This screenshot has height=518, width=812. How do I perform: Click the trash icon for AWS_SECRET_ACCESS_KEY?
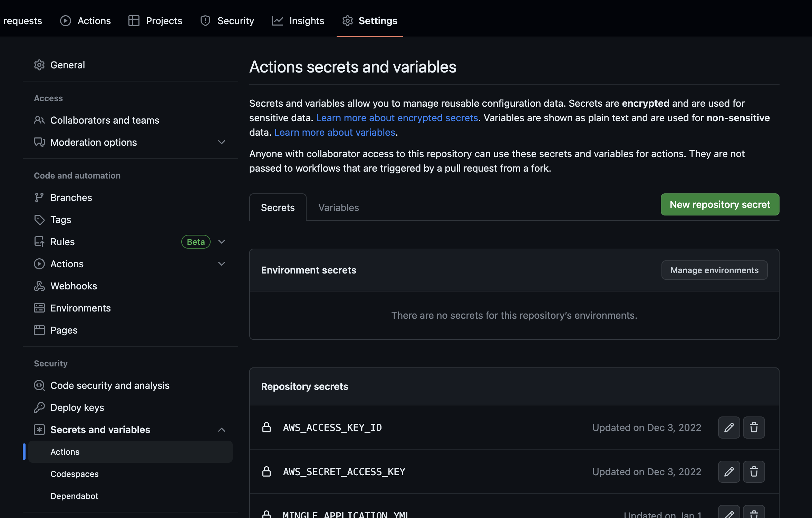[754, 472]
